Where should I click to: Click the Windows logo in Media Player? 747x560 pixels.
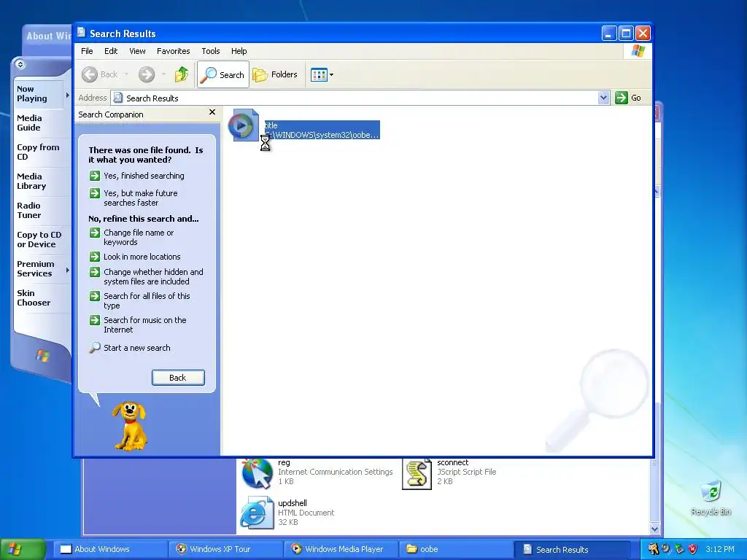[x=42, y=355]
